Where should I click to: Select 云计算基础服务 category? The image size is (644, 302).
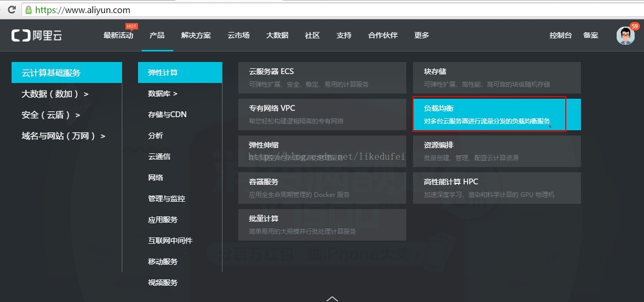[x=67, y=72]
